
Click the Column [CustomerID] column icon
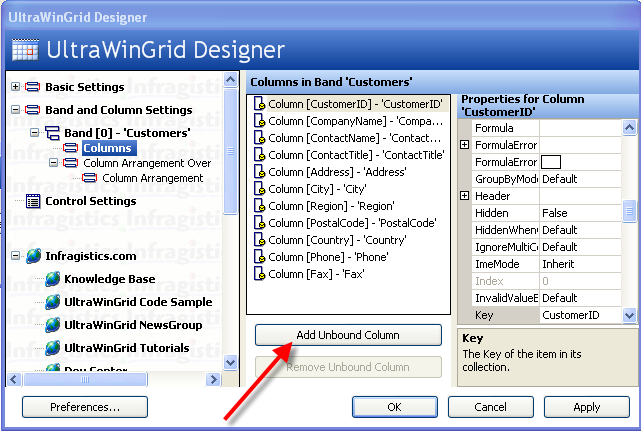pos(259,104)
